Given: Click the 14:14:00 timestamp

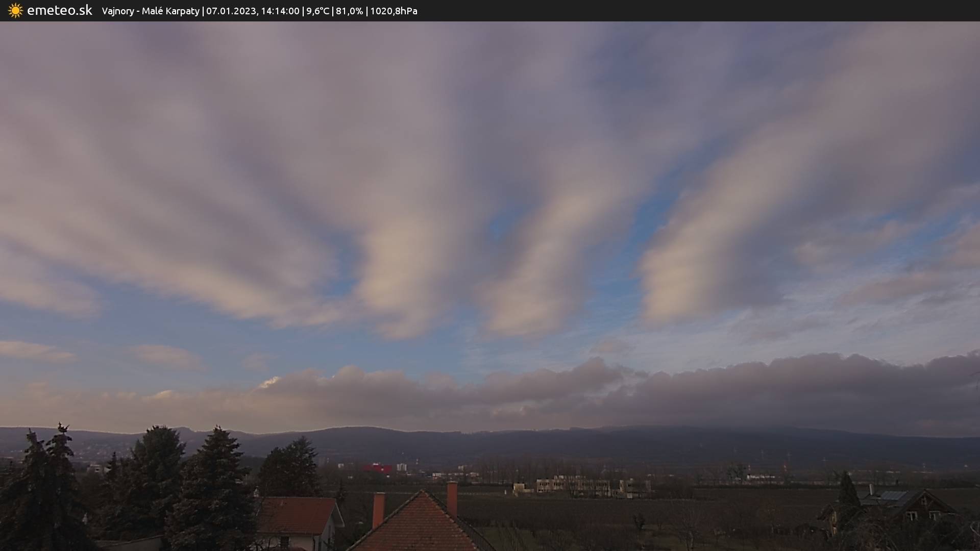Looking at the screenshot, I should point(280,11).
